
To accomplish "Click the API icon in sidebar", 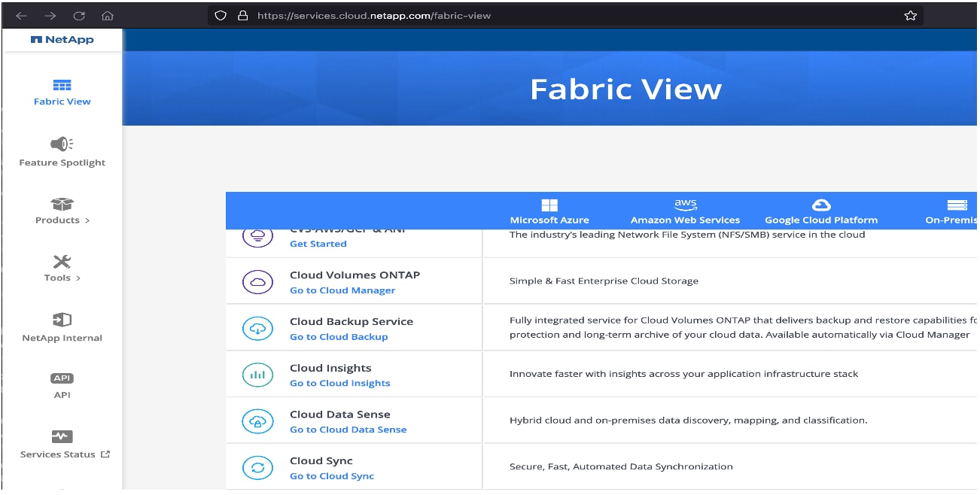I will tap(62, 378).
